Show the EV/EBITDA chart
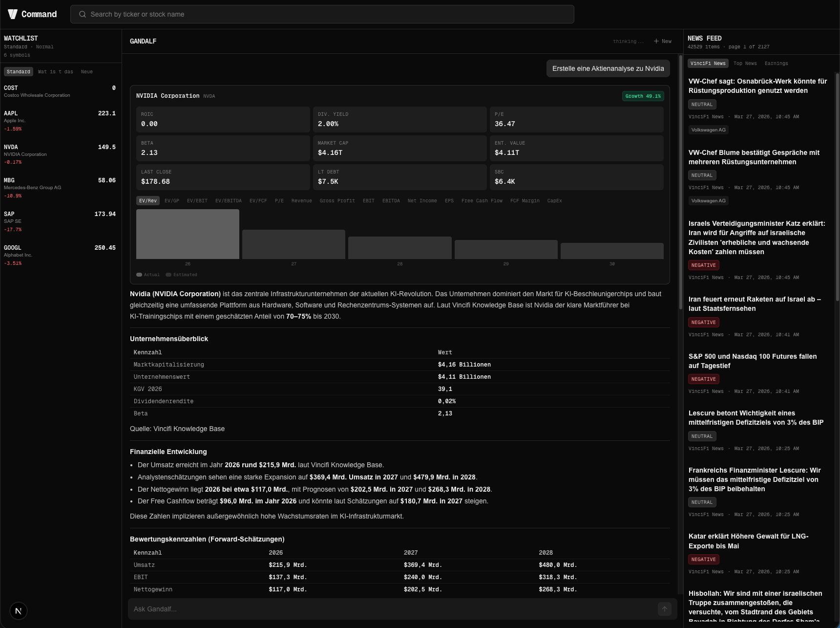This screenshot has width=840, height=628. (x=229, y=201)
